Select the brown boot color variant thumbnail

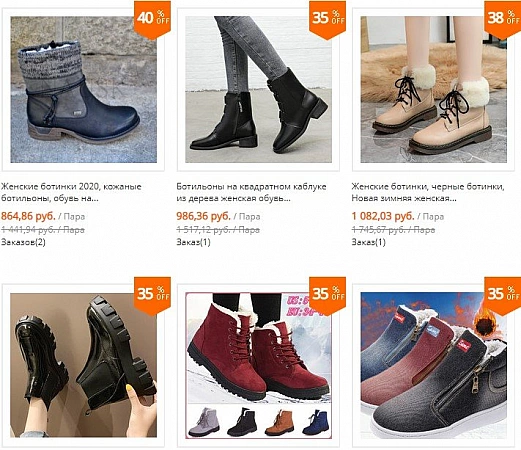tap(279, 422)
